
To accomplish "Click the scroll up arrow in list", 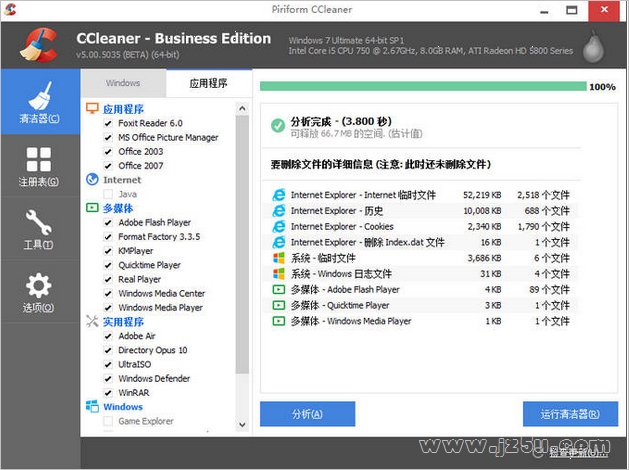I will pyautogui.click(x=242, y=108).
